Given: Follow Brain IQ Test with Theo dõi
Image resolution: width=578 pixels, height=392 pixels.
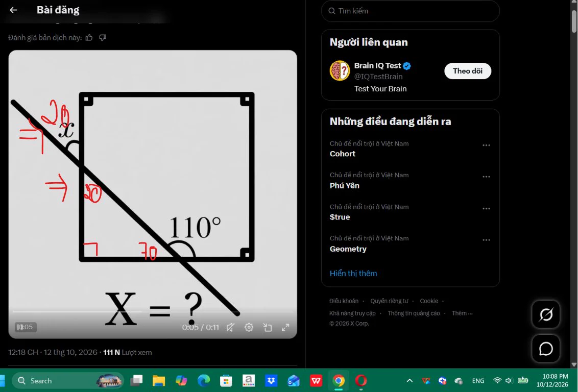Looking at the screenshot, I should (x=467, y=71).
